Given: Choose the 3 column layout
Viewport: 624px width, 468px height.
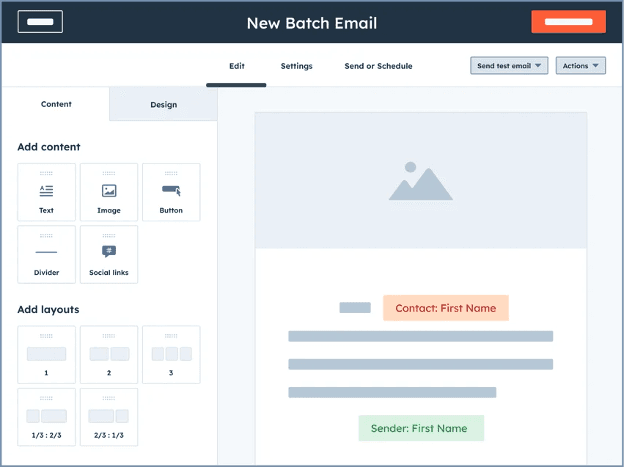Looking at the screenshot, I should coord(171,354).
